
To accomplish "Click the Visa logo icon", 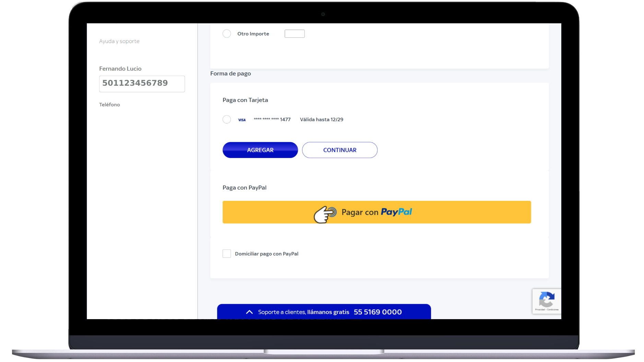I will tap(242, 120).
